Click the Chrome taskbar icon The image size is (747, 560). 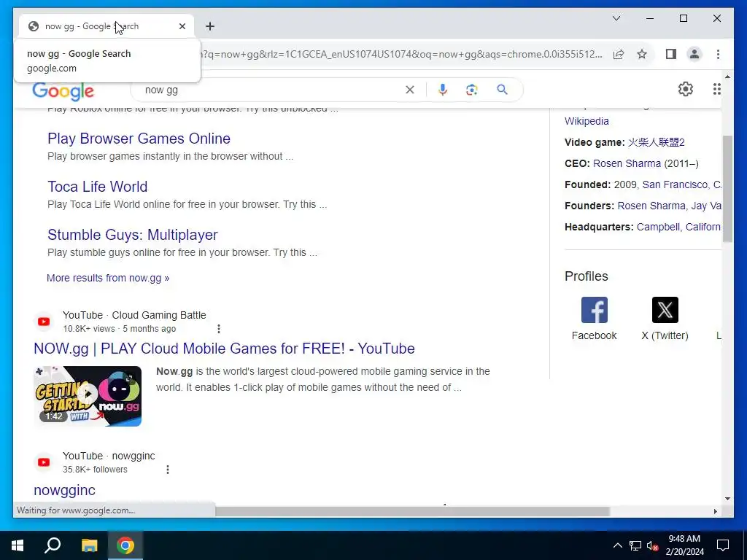125,545
